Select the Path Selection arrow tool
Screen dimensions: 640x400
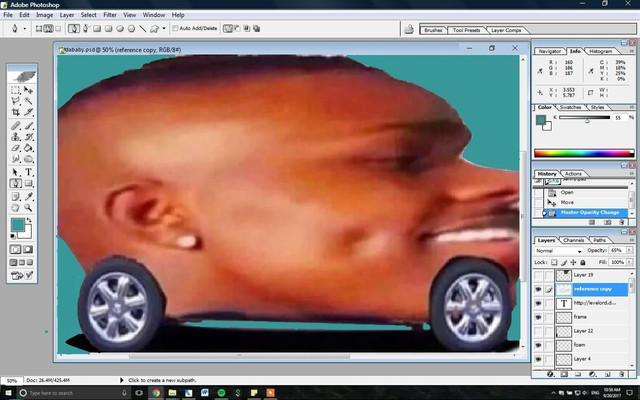16,172
